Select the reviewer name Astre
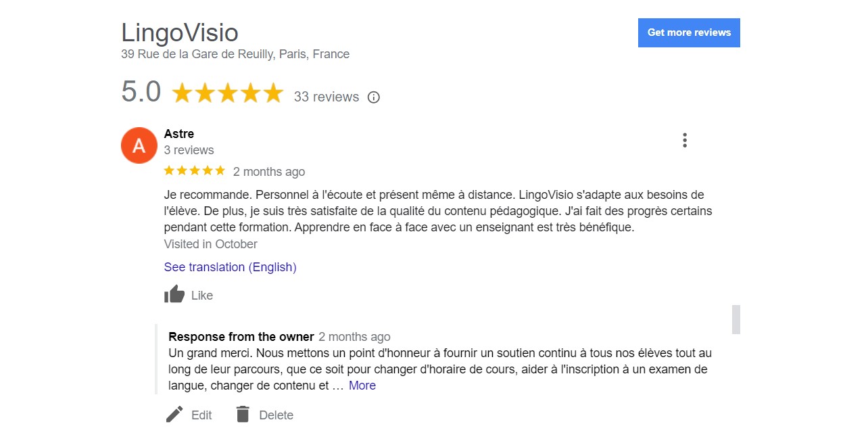 [x=178, y=133]
